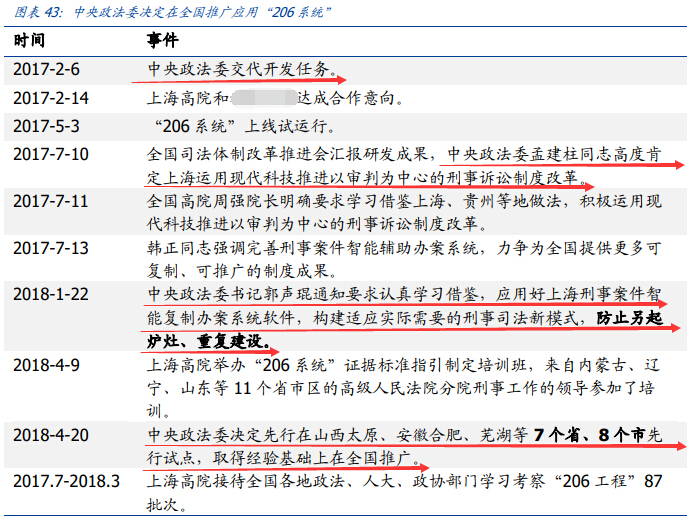696x517 pixels.
Task: Click the date cell 2017-7-10
Action: click(50, 154)
